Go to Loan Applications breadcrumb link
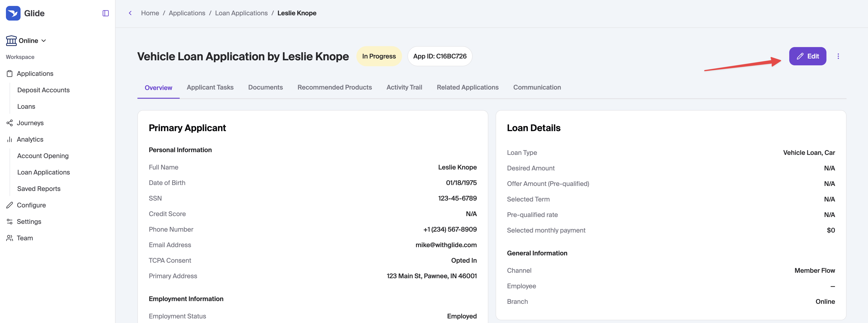 coord(241,13)
